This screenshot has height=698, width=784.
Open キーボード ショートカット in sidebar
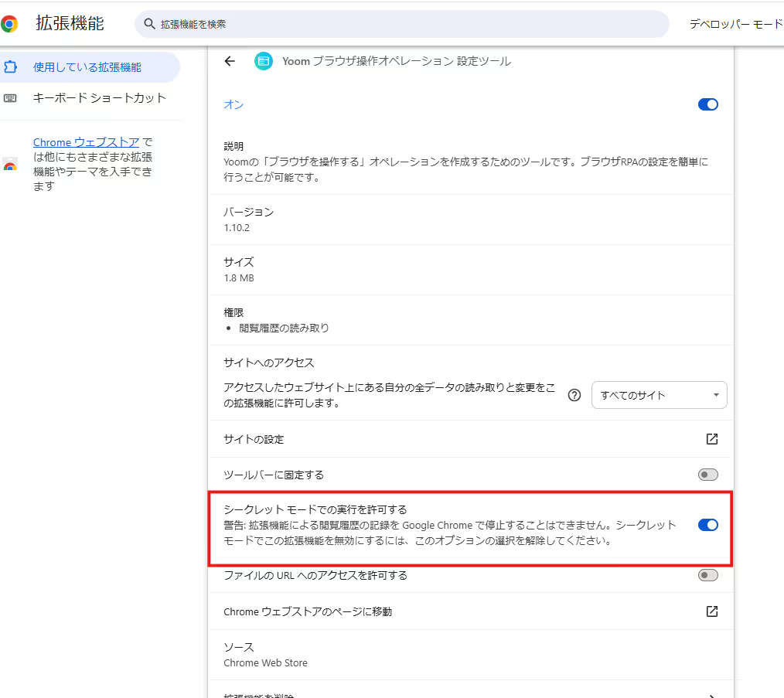(x=99, y=98)
